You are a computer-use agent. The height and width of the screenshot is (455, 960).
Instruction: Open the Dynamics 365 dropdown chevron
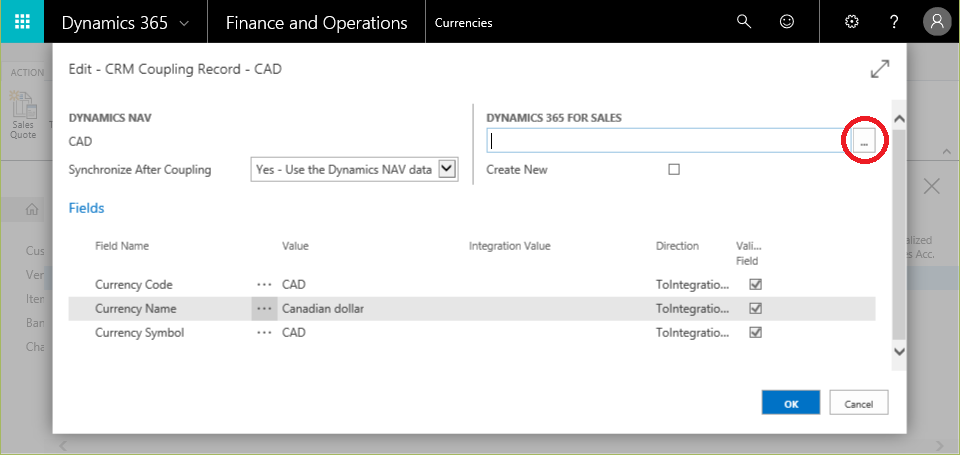184,23
